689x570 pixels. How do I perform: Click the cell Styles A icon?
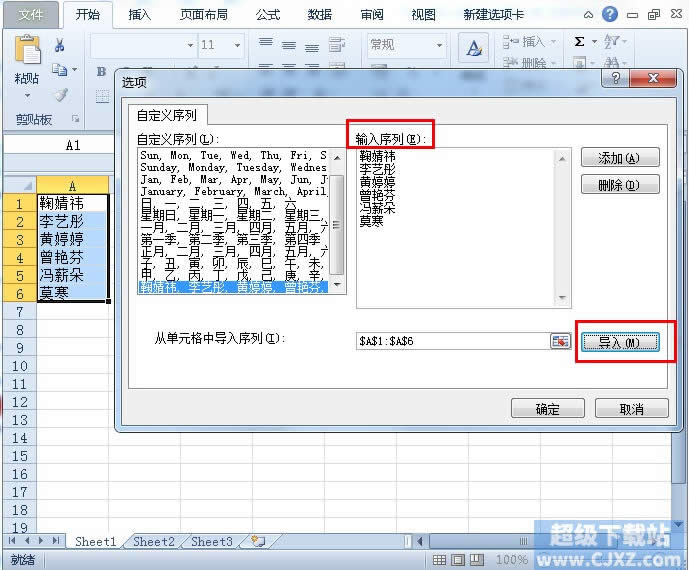coord(473,47)
